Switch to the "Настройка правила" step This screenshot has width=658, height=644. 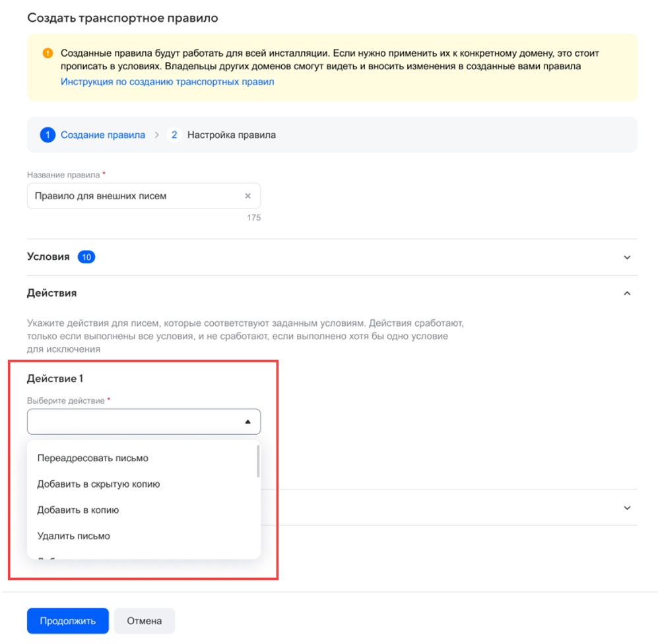tap(231, 135)
